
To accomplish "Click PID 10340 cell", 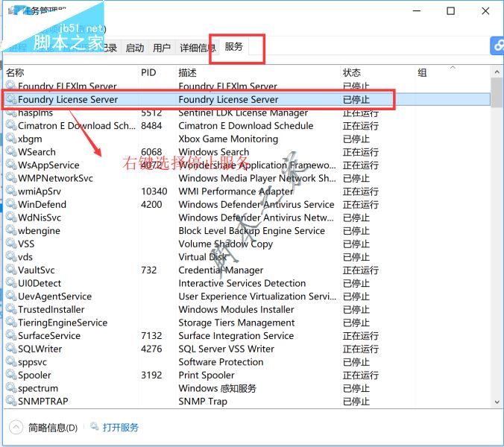I will (154, 191).
